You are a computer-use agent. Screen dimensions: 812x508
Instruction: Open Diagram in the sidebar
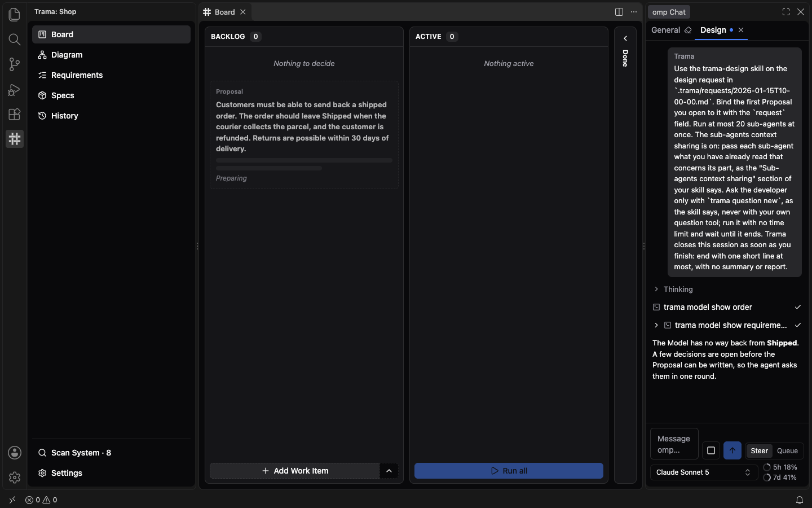click(x=111, y=55)
